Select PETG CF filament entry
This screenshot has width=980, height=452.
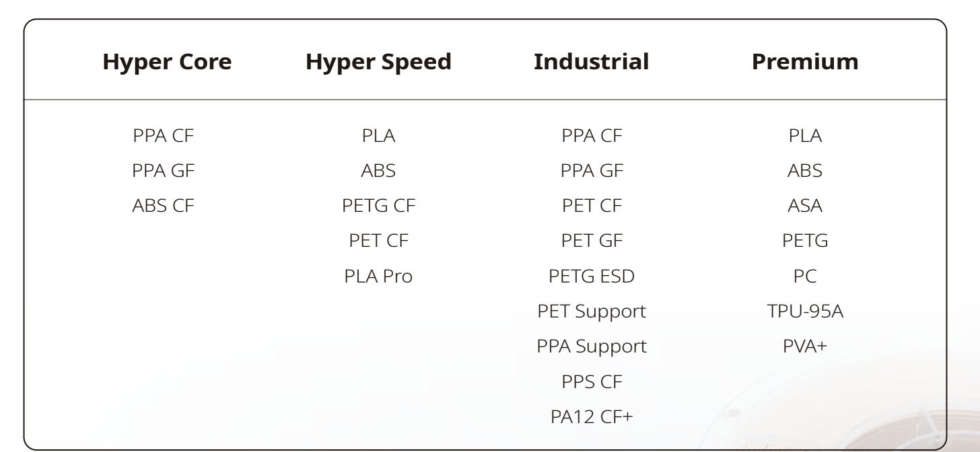(x=378, y=206)
